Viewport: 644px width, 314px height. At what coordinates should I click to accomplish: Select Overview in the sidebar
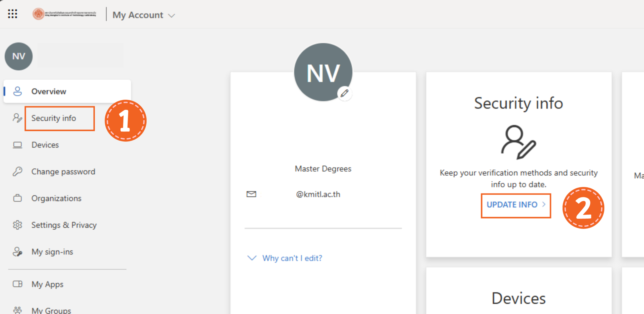tap(49, 91)
